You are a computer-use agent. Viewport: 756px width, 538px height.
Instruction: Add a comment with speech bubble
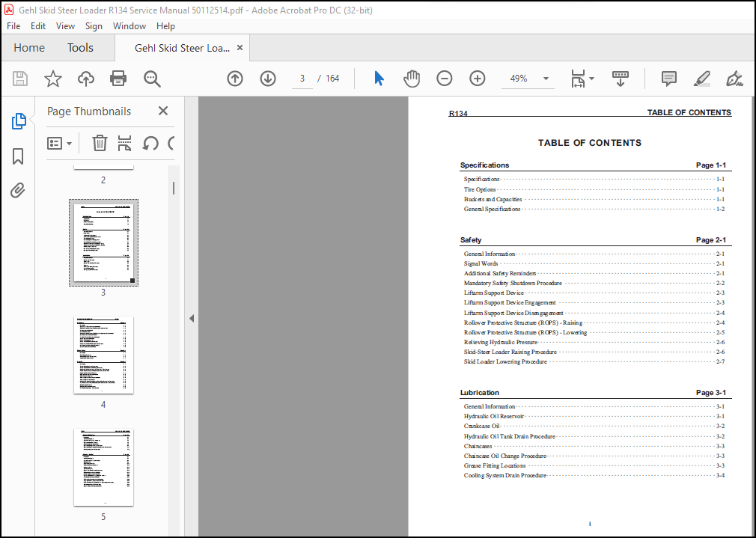668,79
